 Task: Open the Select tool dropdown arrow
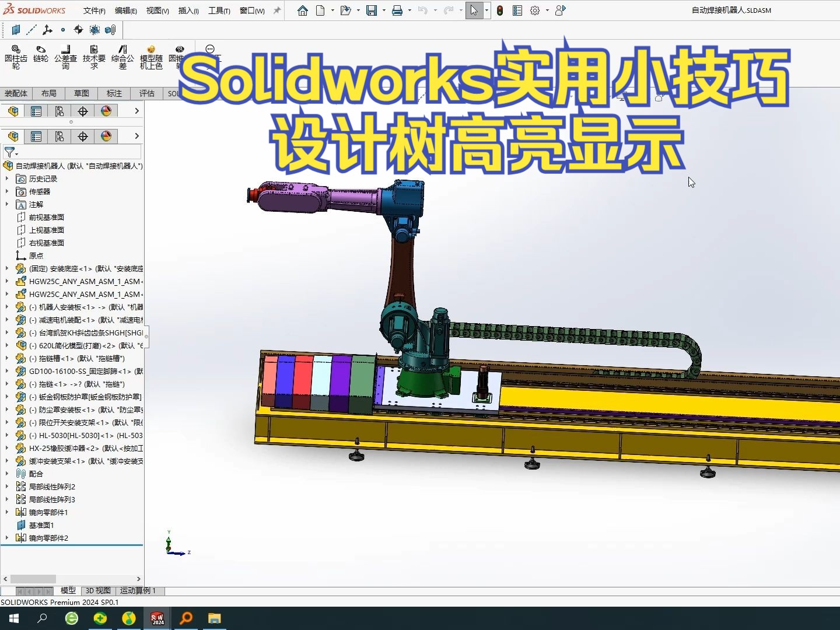pyautogui.click(x=487, y=10)
